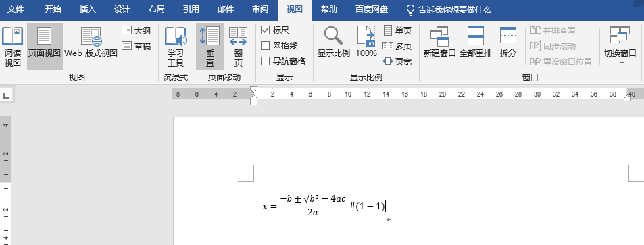Click 拆分 to split the window
Viewport: 644px width, 245px height.
(507, 43)
